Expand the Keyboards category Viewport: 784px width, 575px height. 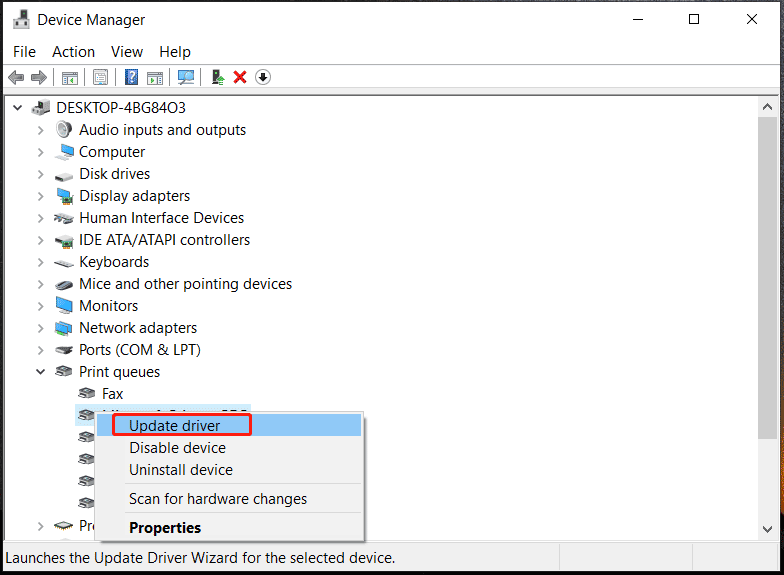40,262
